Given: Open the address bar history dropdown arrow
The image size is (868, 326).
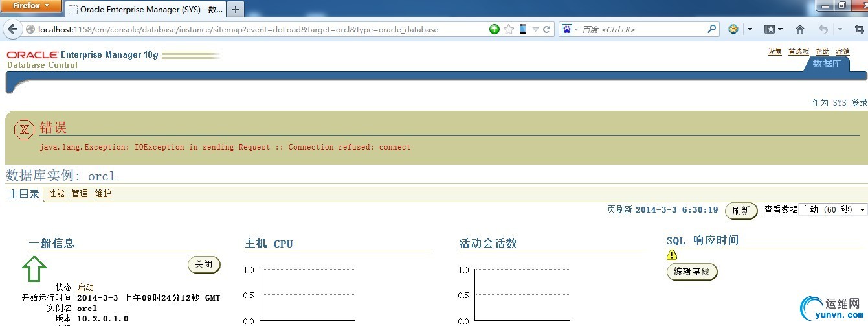Looking at the screenshot, I should coord(535,30).
